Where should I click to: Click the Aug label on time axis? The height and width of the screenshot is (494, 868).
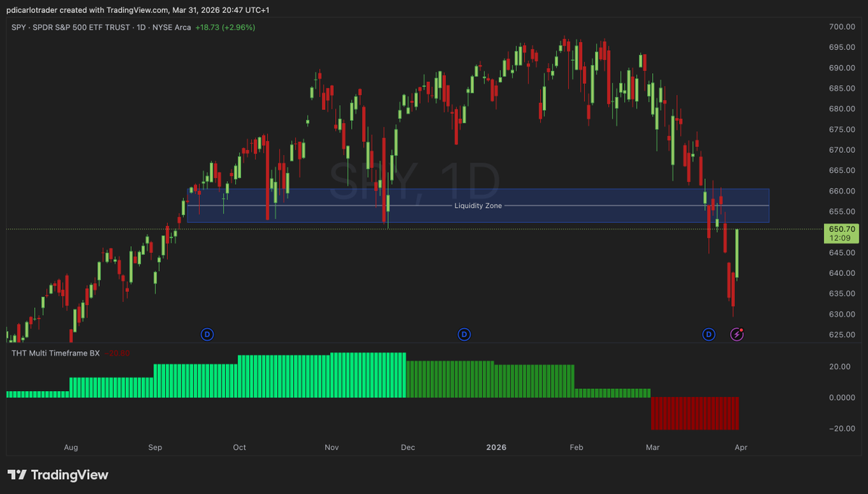[x=71, y=448]
